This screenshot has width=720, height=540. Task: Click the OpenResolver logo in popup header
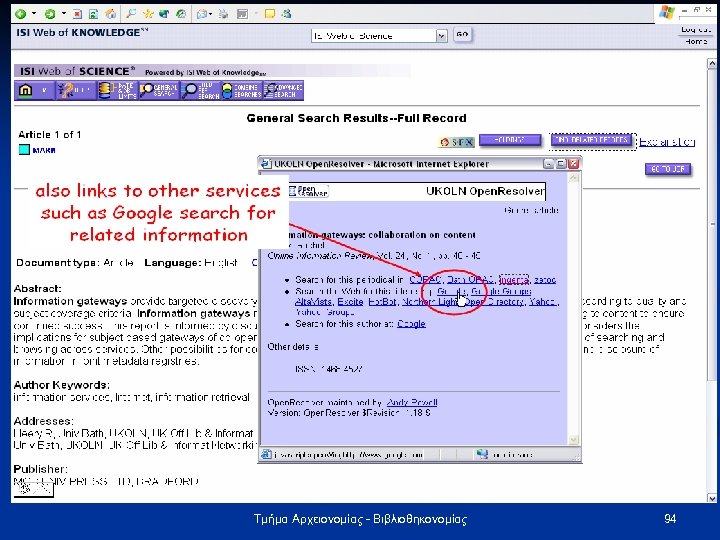click(x=309, y=191)
